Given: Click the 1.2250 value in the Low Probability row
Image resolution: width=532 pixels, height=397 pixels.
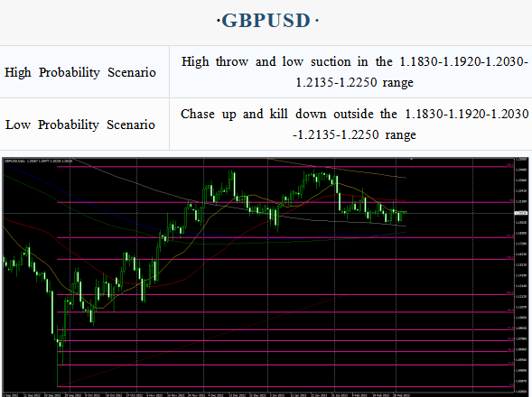Looking at the screenshot, I should click(x=359, y=135).
